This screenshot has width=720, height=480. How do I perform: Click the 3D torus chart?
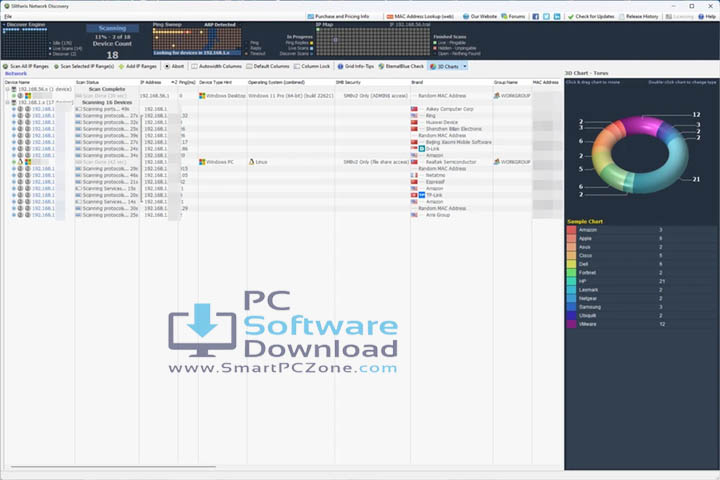[640, 154]
